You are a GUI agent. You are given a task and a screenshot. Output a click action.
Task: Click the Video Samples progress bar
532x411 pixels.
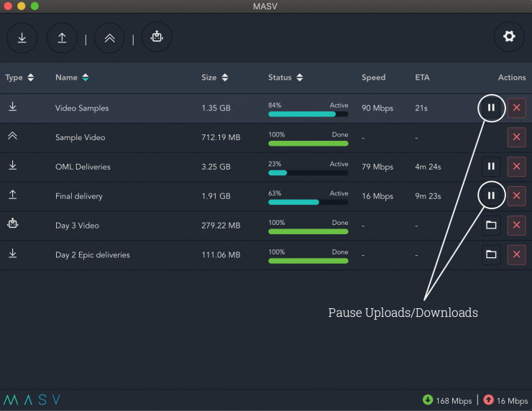click(308, 114)
